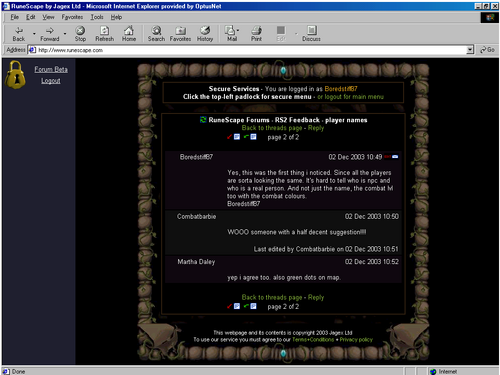Open the File menu
This screenshot has width=500, height=375.
14,17
